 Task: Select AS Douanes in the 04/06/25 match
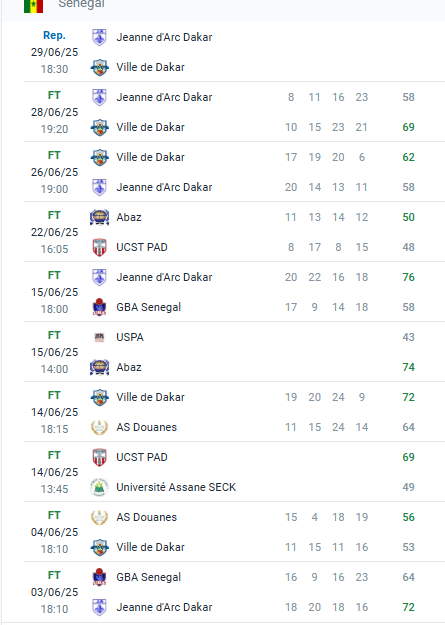[x=146, y=517]
